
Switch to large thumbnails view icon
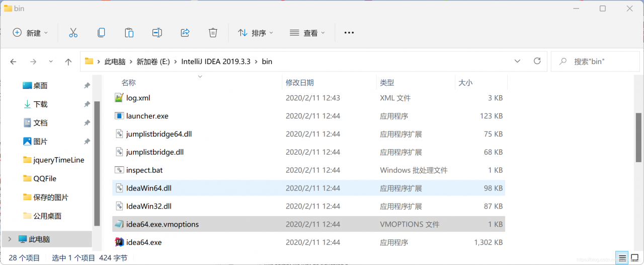point(634,258)
